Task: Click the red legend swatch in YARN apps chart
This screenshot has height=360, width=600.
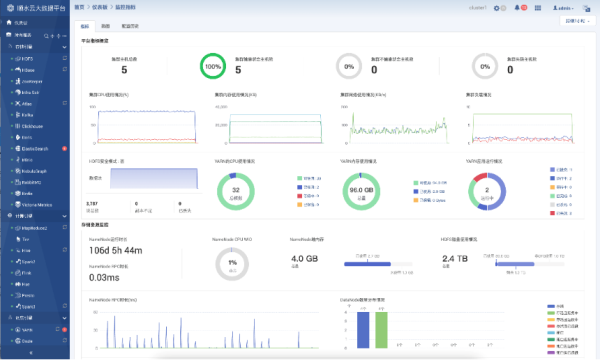Action: (x=552, y=213)
